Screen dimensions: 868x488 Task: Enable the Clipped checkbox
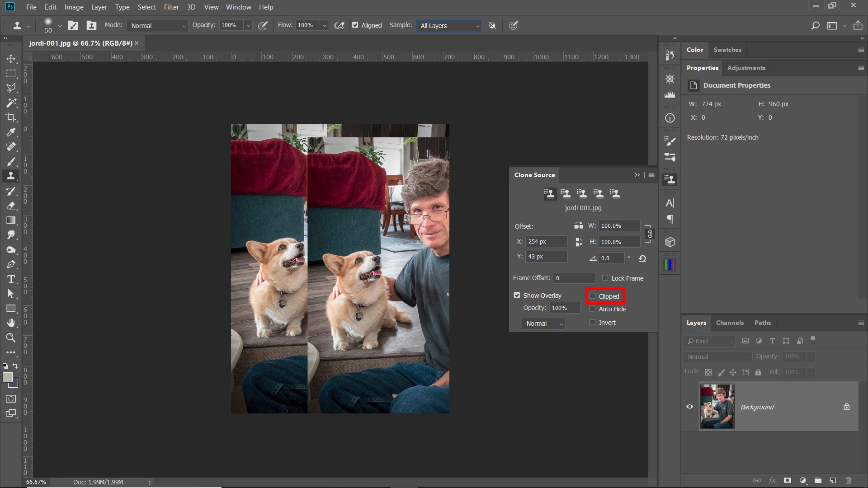tap(592, 296)
